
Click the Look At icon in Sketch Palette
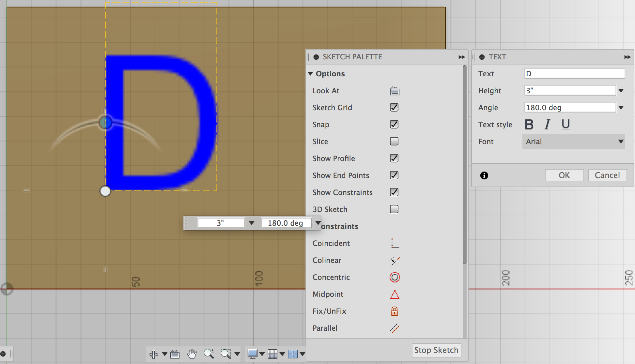coord(395,91)
